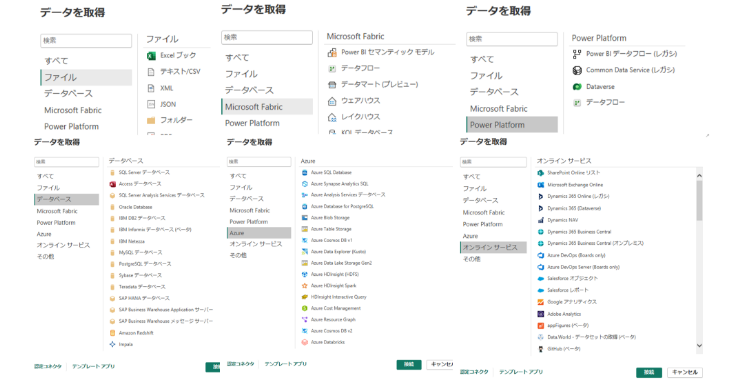This screenshot has width=736, height=383.
Task: Select highlighted ファイル category in top-left dialog
Action: coord(86,77)
